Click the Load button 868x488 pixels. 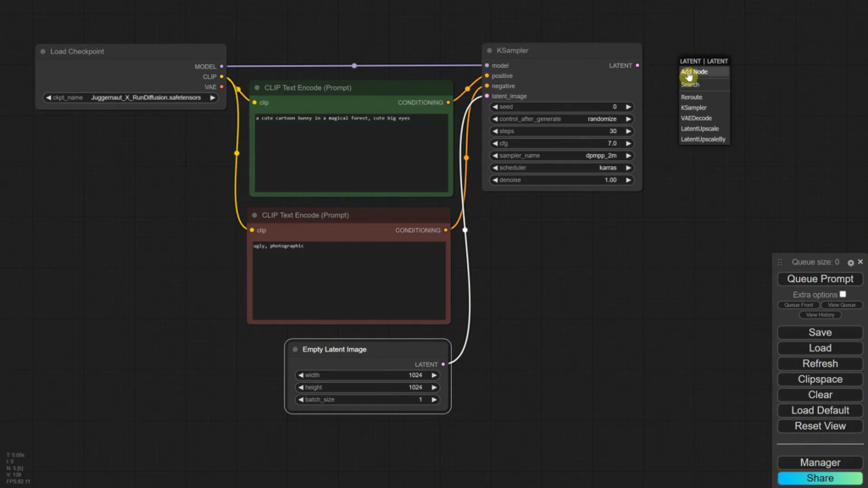(820, 348)
